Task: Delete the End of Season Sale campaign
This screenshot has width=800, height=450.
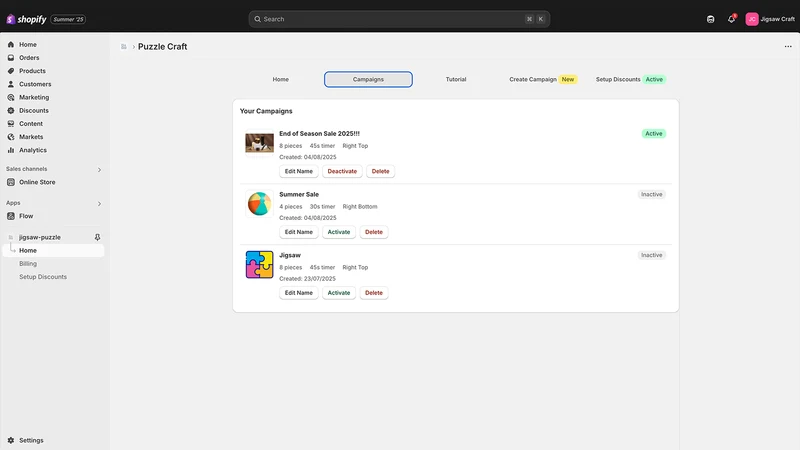Action: [x=381, y=171]
